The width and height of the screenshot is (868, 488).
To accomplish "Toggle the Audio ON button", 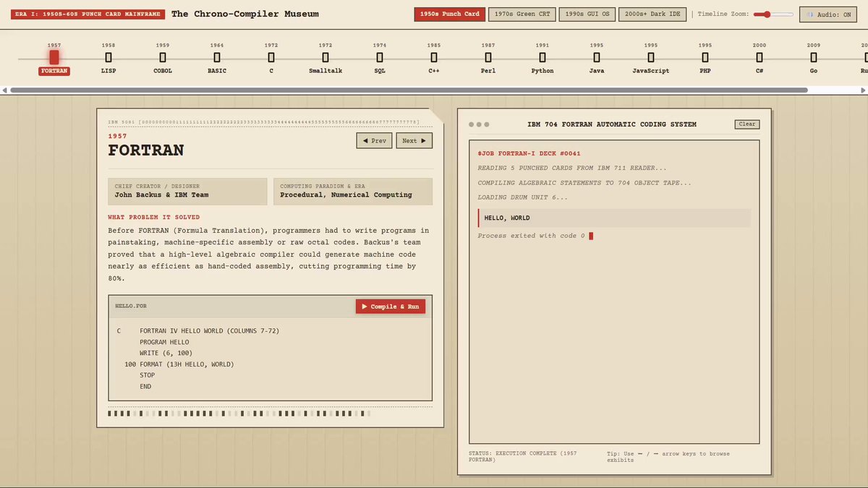I will tap(828, 14).
